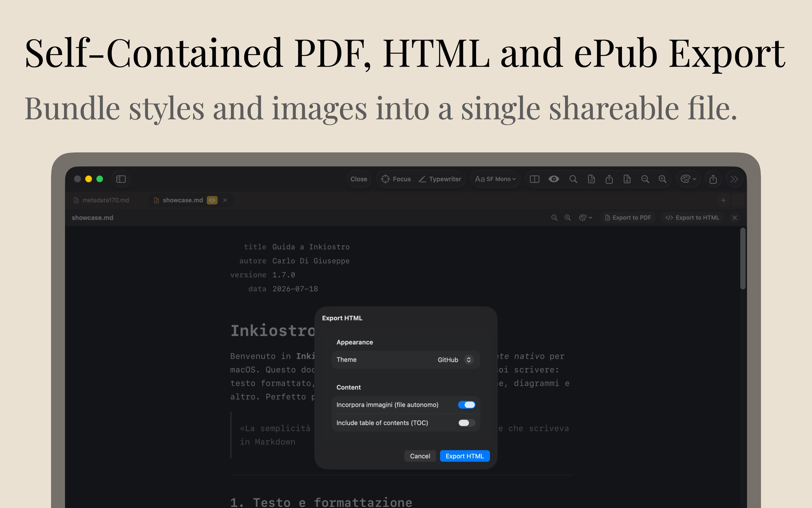
Task: Click the 'Appearance' section label
Action: [x=355, y=342]
